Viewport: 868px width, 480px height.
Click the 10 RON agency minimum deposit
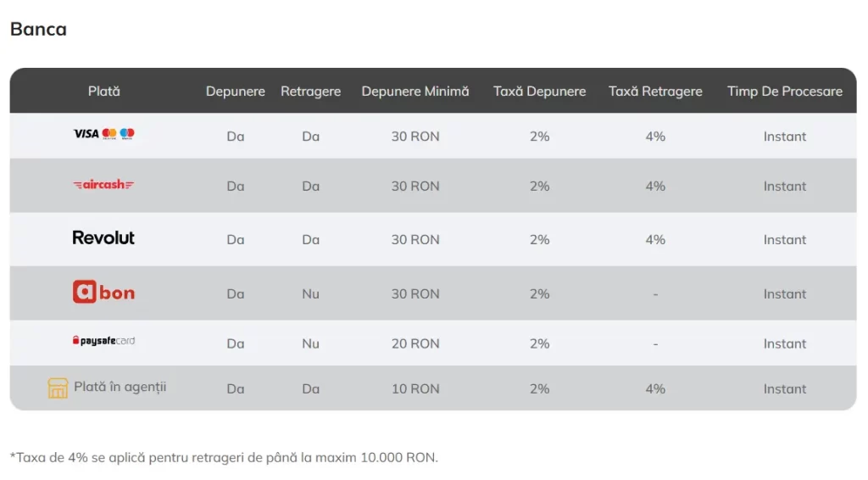pyautogui.click(x=415, y=389)
